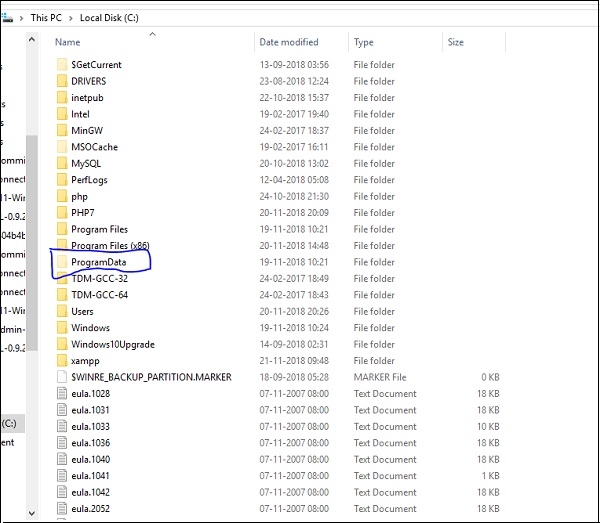Click MARKER File type cell
The height and width of the screenshot is (523, 600).
[380, 377]
